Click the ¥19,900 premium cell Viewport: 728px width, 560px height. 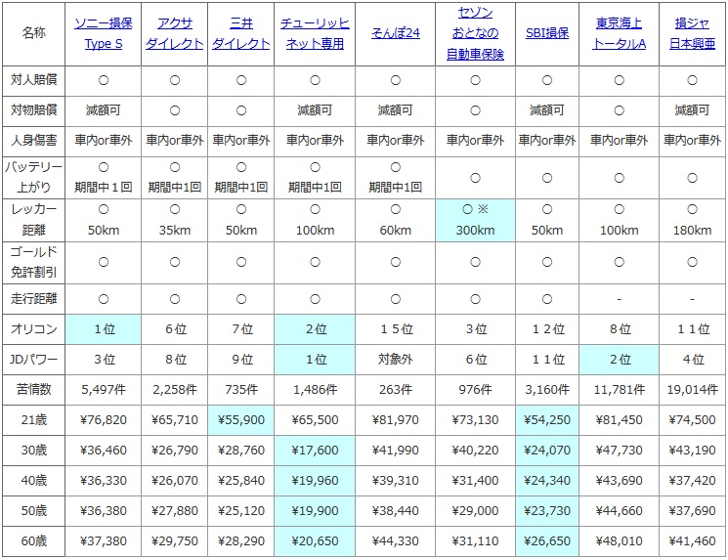point(315,511)
